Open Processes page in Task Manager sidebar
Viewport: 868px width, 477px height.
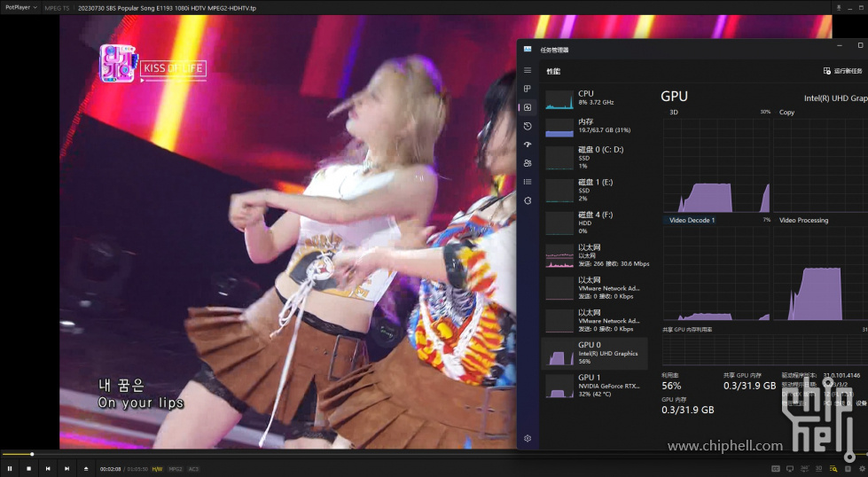click(528, 89)
